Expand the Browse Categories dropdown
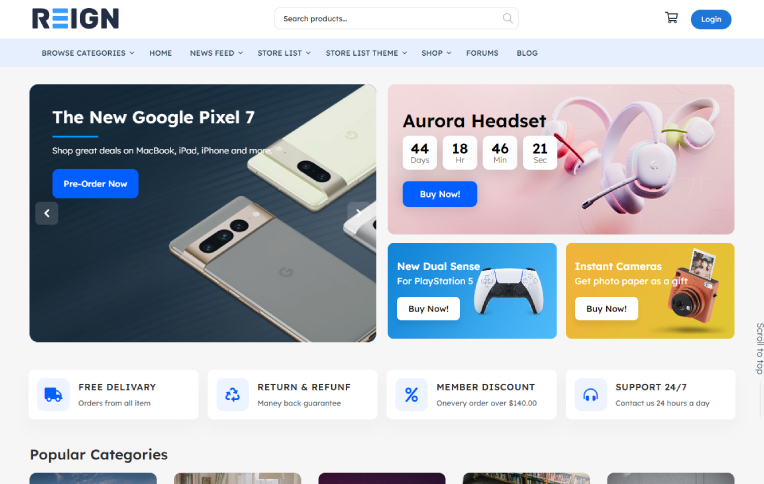This screenshot has width=764, height=484. coord(88,53)
